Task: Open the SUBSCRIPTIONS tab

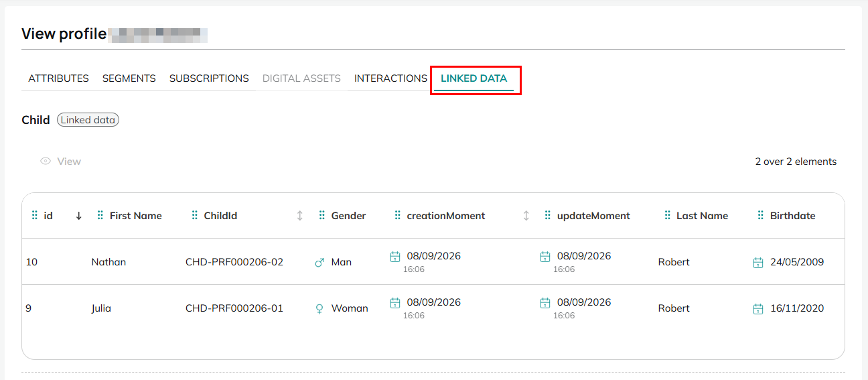Action: click(x=209, y=78)
